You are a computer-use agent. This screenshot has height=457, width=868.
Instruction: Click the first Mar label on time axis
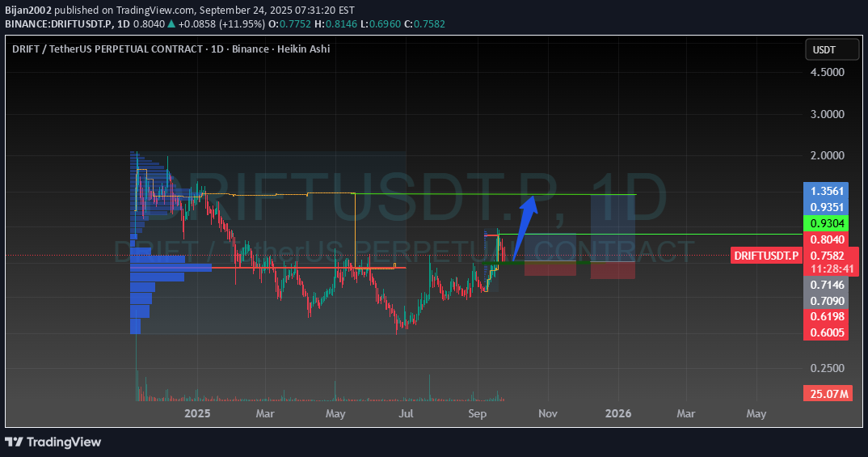(x=265, y=414)
